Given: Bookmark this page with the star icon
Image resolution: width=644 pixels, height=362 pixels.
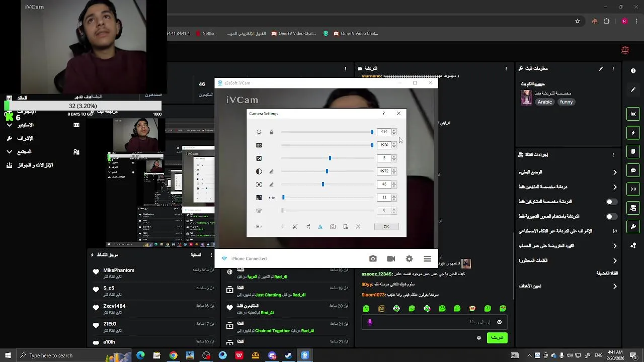Looking at the screenshot, I should point(578,21).
